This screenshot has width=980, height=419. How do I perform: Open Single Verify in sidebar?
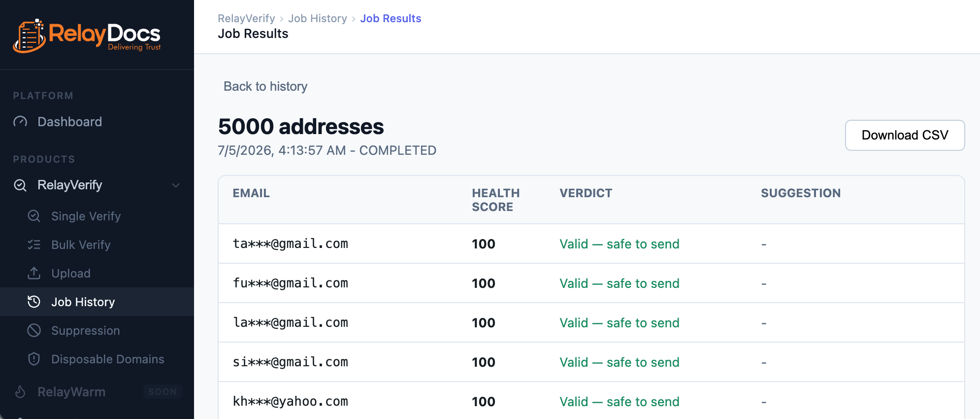tap(86, 216)
